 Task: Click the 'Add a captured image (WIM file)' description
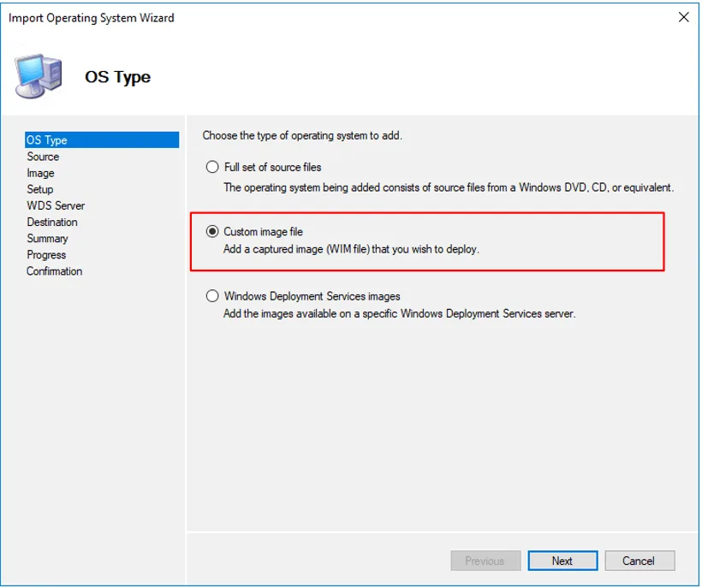pyautogui.click(x=351, y=249)
